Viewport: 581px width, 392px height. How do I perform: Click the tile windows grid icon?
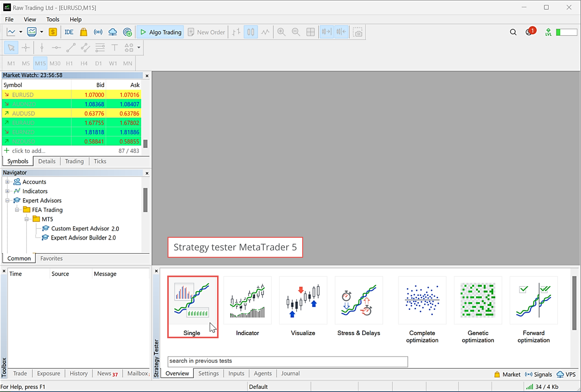click(x=310, y=32)
